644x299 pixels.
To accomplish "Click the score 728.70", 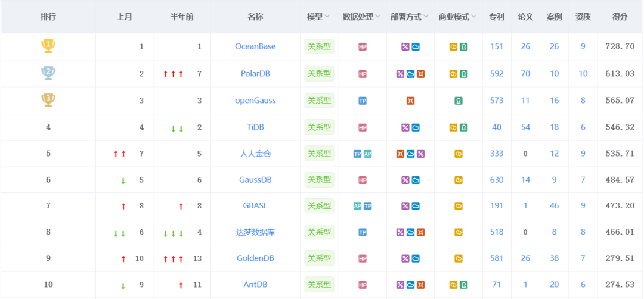I will (620, 47).
